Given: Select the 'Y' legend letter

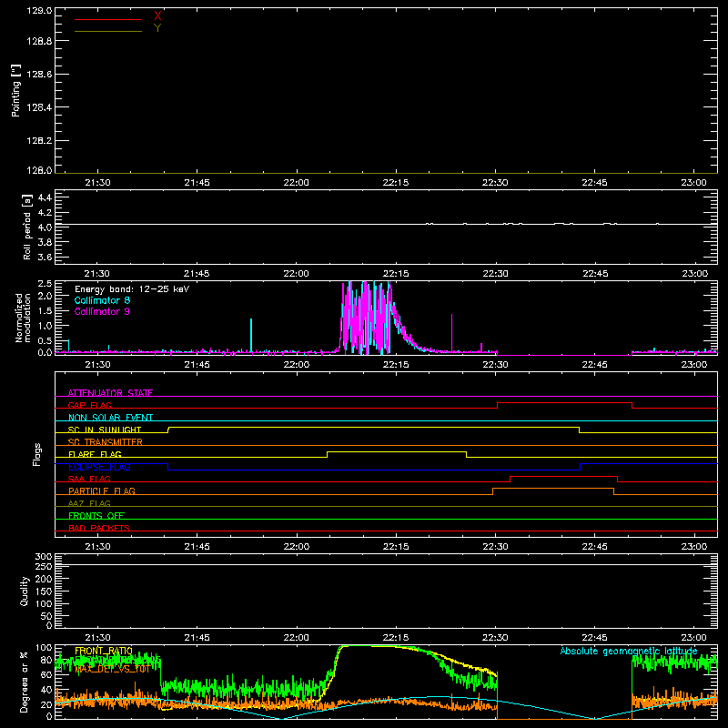Looking at the screenshot, I should tap(157, 28).
